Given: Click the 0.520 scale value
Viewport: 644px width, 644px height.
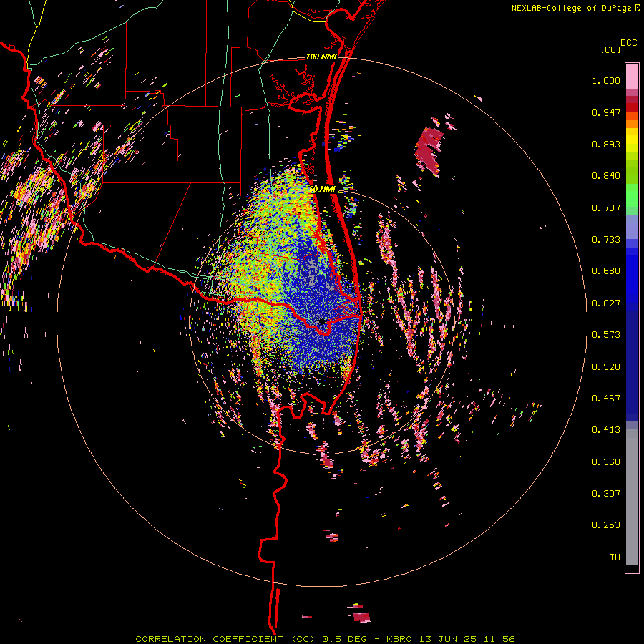Looking at the screenshot, I should (606, 367).
